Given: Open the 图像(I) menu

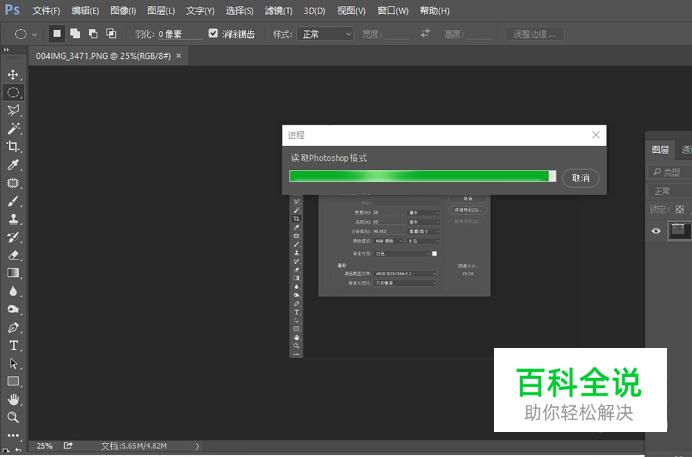Looking at the screenshot, I should tap(123, 11).
